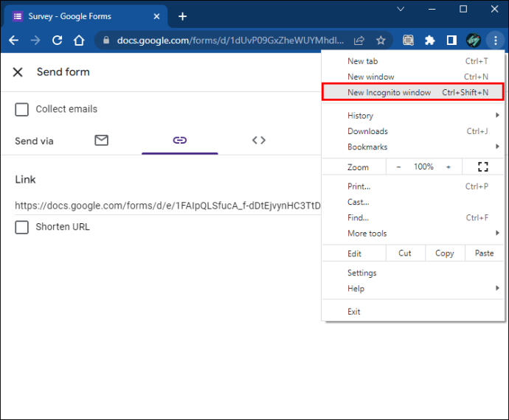Image resolution: width=509 pixels, height=420 pixels.
Task: Choose New tab from the menu
Action: tap(413, 61)
